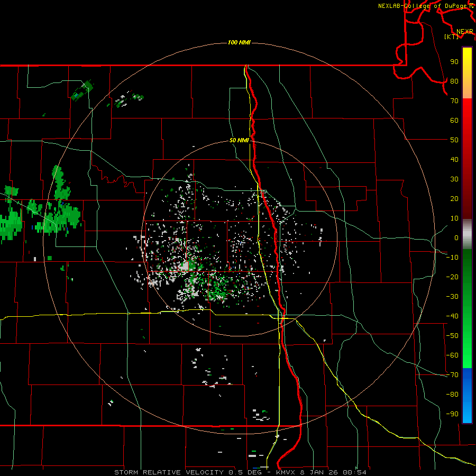
Task: Click the -90 value on velocity scale
Action: click(x=452, y=414)
